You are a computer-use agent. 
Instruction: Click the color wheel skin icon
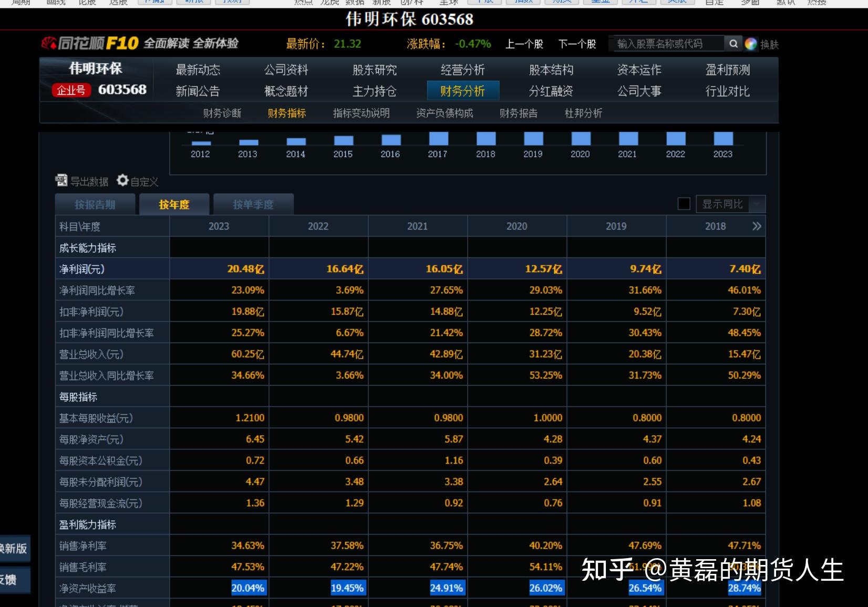pyautogui.click(x=751, y=44)
